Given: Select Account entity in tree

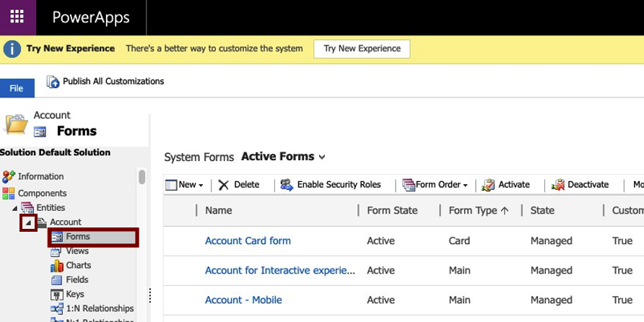Looking at the screenshot, I should 66,222.
